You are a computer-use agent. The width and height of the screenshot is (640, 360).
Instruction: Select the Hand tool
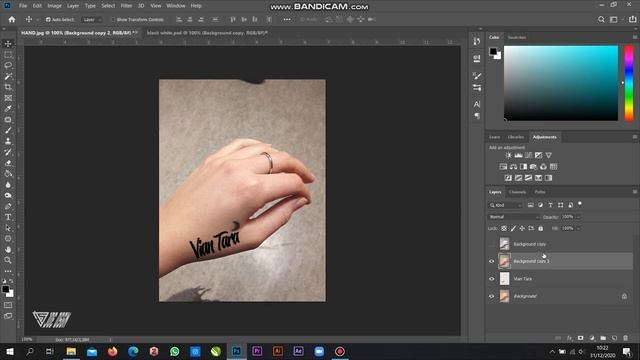[x=8, y=249]
